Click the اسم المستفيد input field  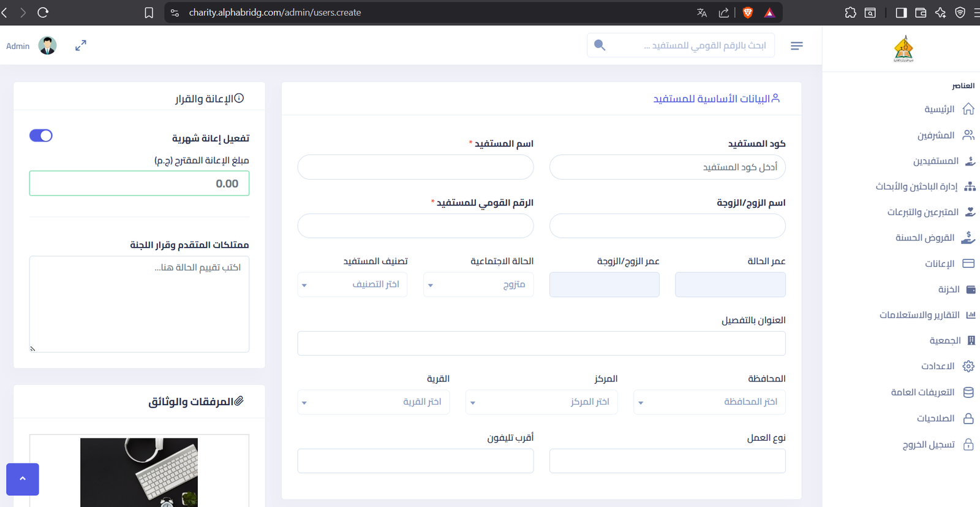(415, 167)
